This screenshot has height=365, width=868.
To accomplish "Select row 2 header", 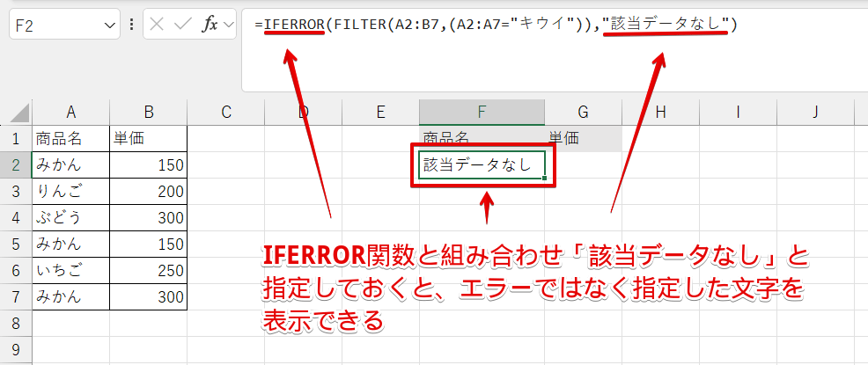I will click(x=16, y=164).
